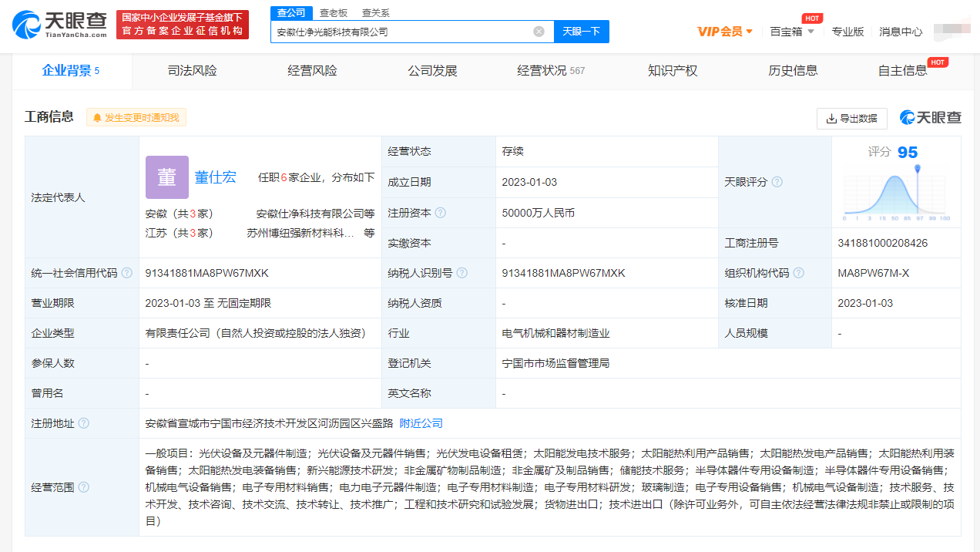Click the company name search input field
The width and height of the screenshot is (980, 552).
click(401, 32)
